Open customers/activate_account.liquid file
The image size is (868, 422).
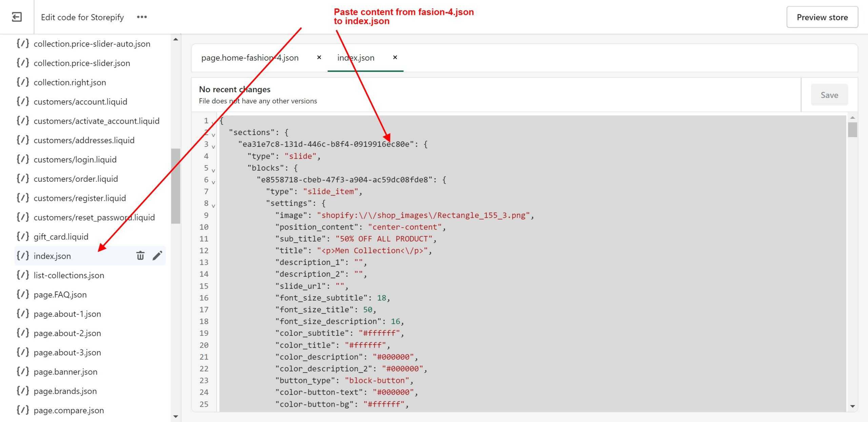[96, 121]
